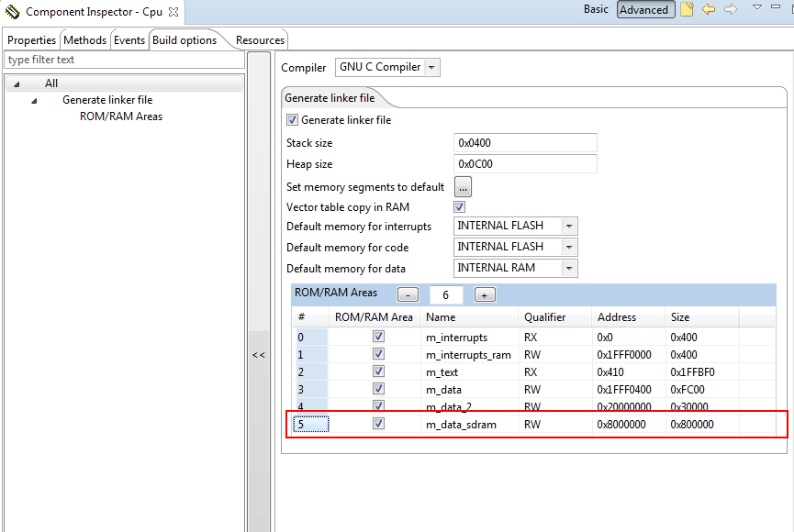Image resolution: width=794 pixels, height=532 pixels.
Task: Select the Generate linker file section tab
Action: click(x=330, y=98)
